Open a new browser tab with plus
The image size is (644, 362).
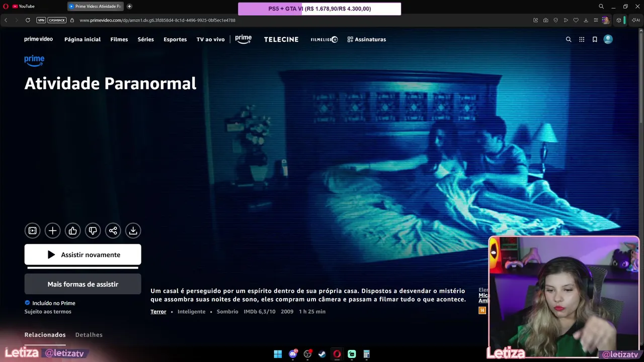click(x=129, y=7)
